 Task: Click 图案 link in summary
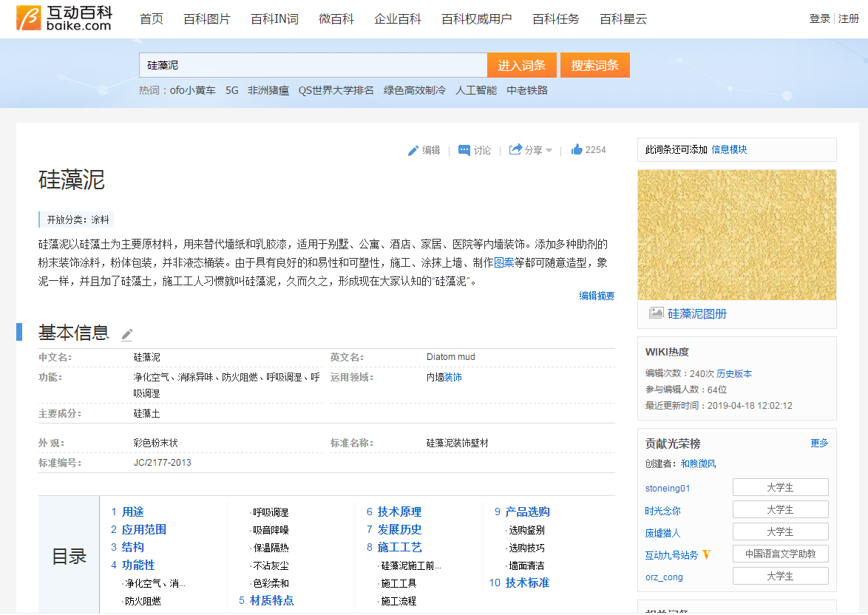[503, 263]
